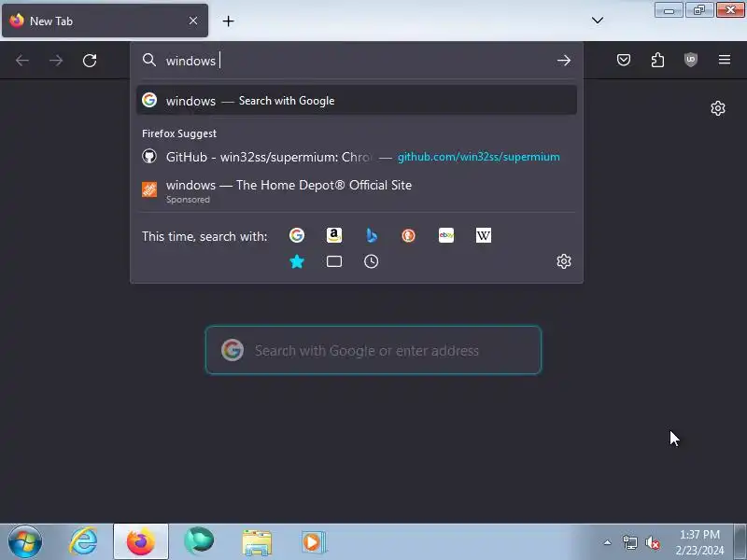Open the Home Depot sponsored suggestion

click(357, 191)
